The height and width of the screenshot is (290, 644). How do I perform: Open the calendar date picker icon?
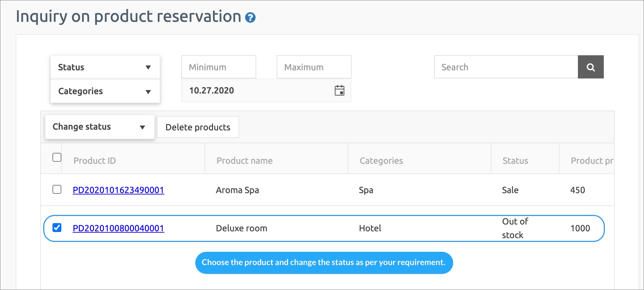tap(339, 90)
